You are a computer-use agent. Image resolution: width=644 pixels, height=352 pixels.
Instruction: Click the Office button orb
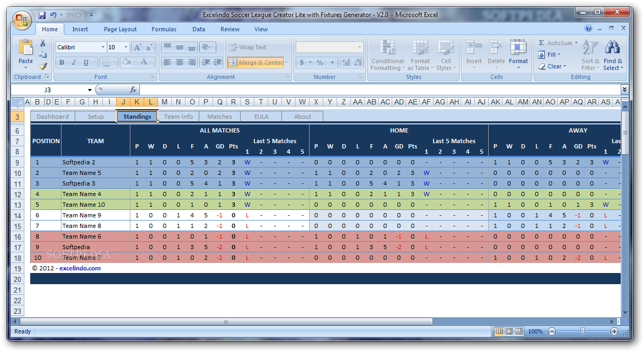[22, 20]
